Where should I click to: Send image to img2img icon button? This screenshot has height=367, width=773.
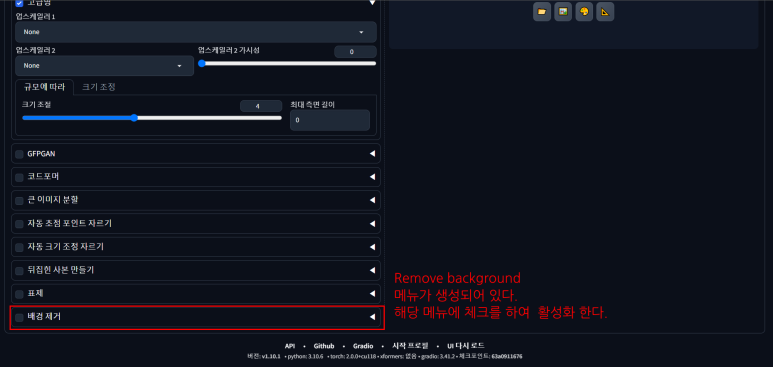563,12
